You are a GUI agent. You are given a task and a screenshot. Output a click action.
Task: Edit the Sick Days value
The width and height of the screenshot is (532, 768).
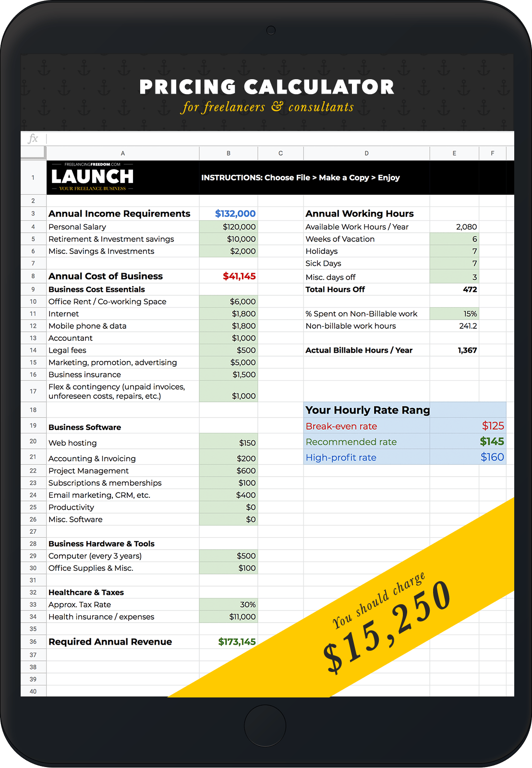point(455,264)
